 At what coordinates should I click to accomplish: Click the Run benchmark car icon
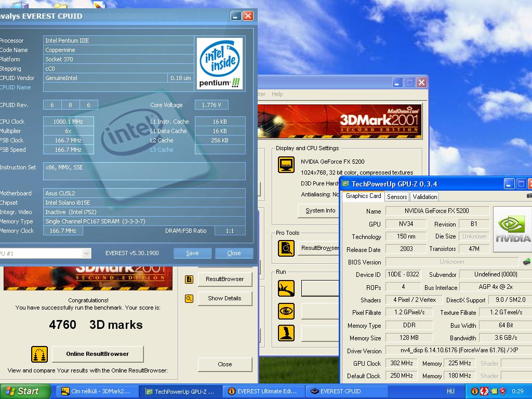pyautogui.click(x=286, y=289)
